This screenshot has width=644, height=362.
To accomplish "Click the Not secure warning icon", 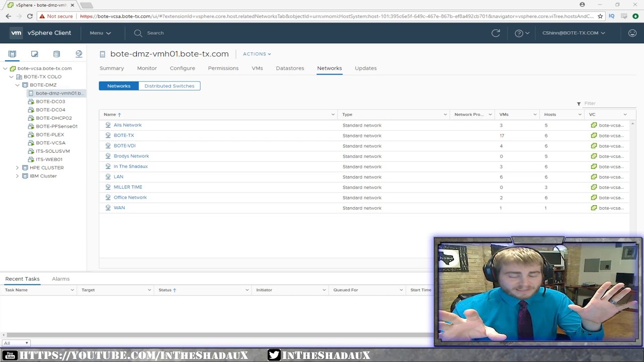I will 42,16.
